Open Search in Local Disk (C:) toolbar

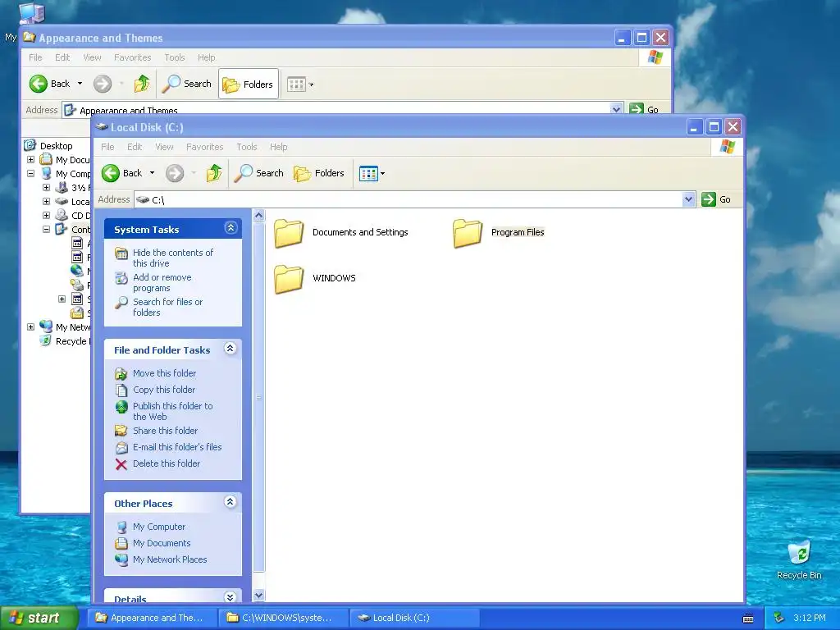coord(258,173)
